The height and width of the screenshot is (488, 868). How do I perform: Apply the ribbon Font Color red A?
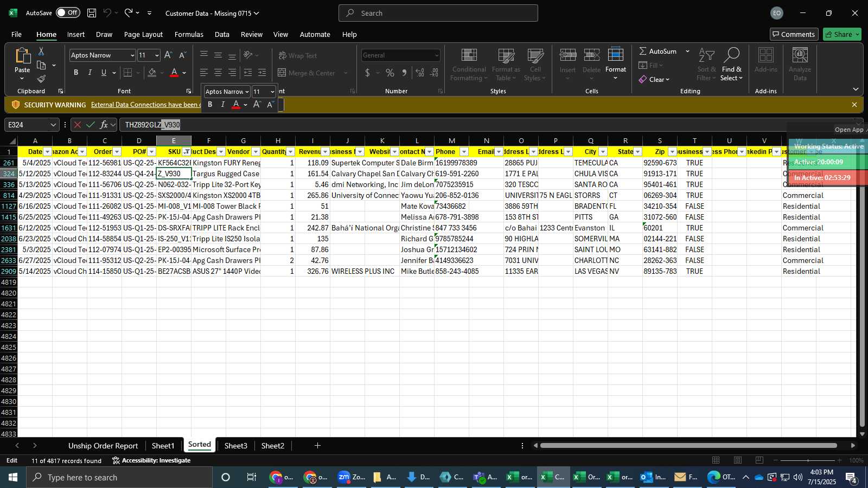(x=174, y=73)
